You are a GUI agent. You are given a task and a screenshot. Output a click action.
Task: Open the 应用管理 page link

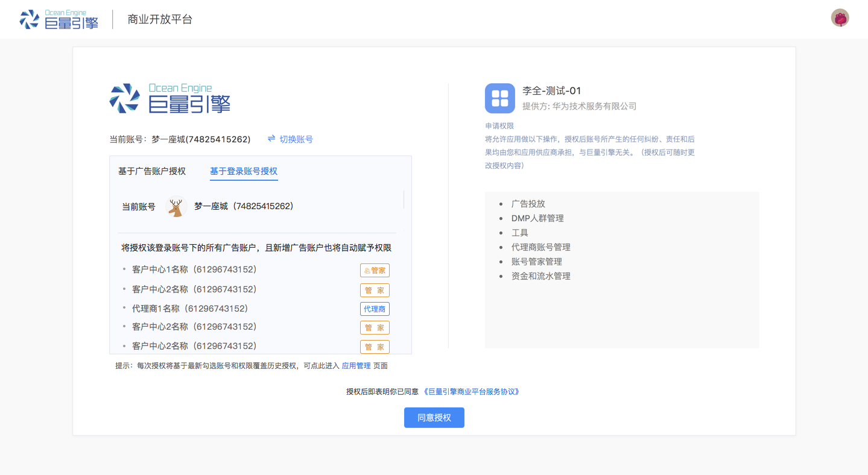[356, 366]
